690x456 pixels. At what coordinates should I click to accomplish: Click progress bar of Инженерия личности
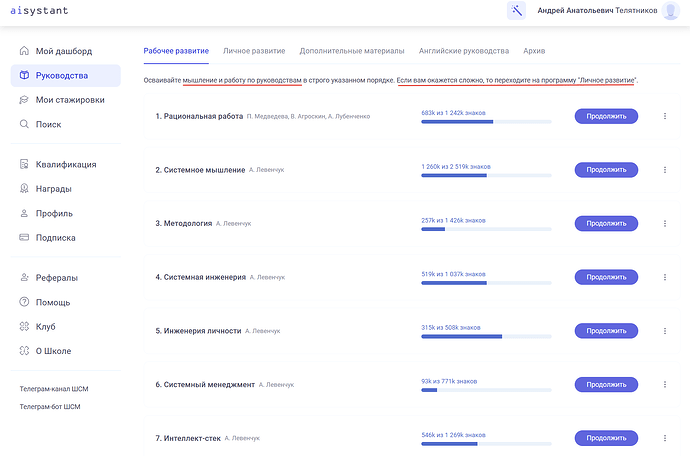[486, 337]
